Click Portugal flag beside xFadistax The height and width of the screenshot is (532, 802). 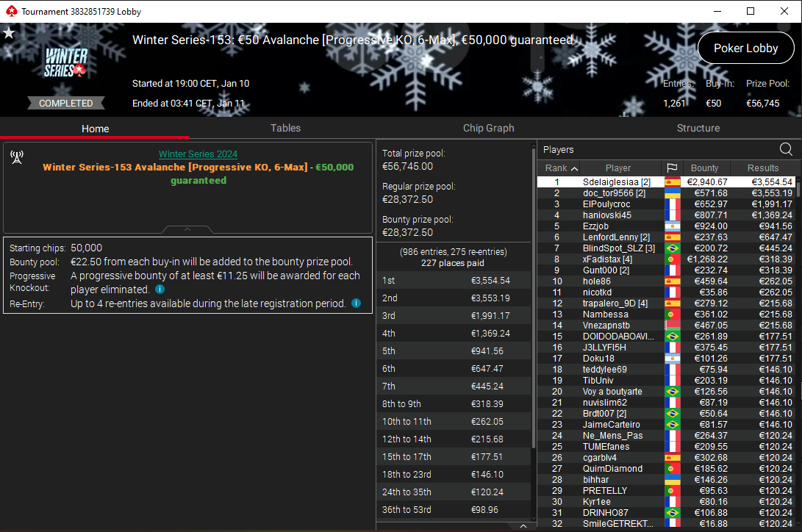pyautogui.click(x=672, y=259)
